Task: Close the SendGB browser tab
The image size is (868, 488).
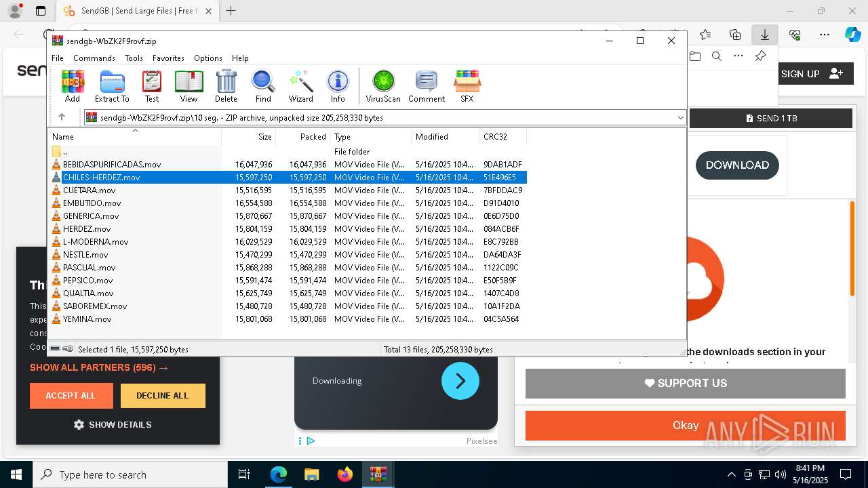Action: [209, 11]
